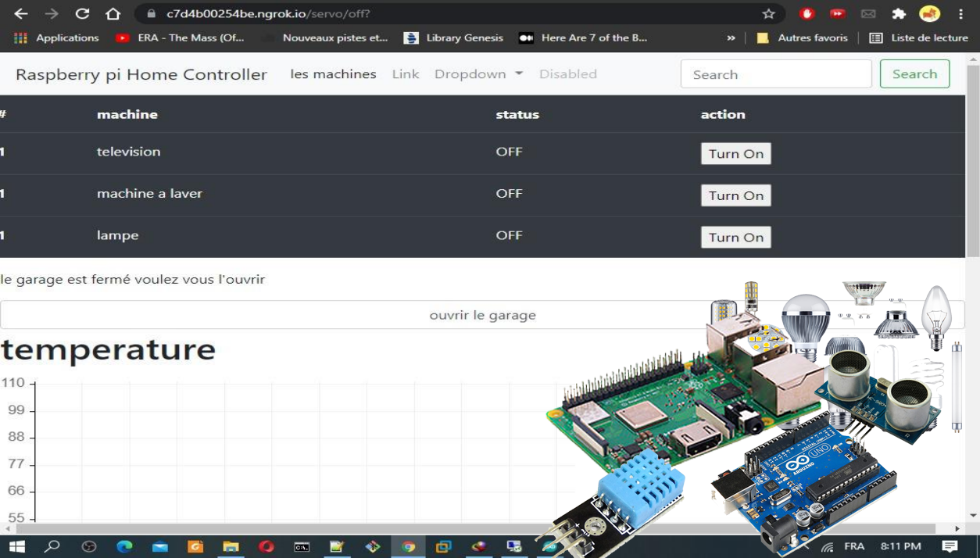Open Windows taskbar search
980x558 pixels.
tap(52, 546)
